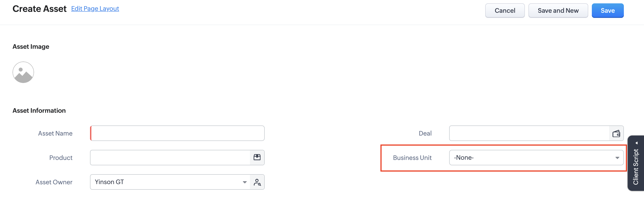Click Save and New button
The width and height of the screenshot is (644, 221).
[x=558, y=11]
